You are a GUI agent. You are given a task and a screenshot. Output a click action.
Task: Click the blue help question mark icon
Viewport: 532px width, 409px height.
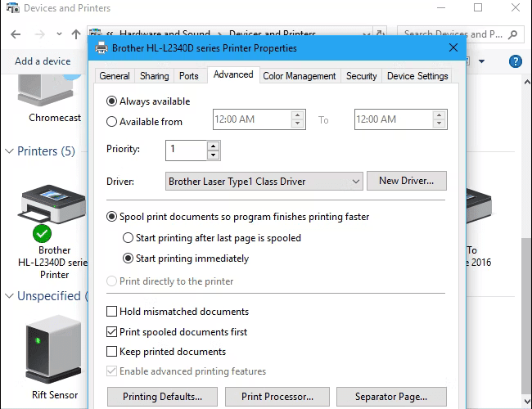click(516, 61)
